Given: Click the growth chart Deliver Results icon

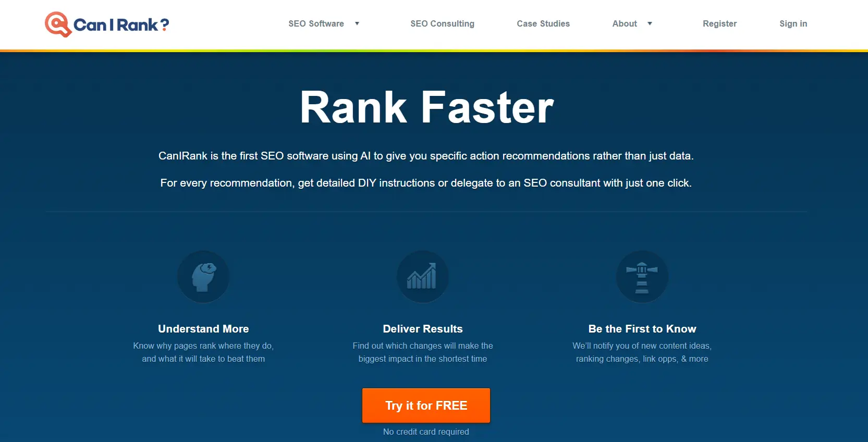Looking at the screenshot, I should [423, 277].
